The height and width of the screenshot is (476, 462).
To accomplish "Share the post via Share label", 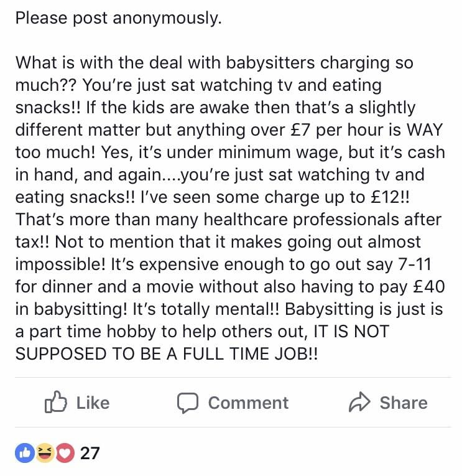I will tap(404, 403).
